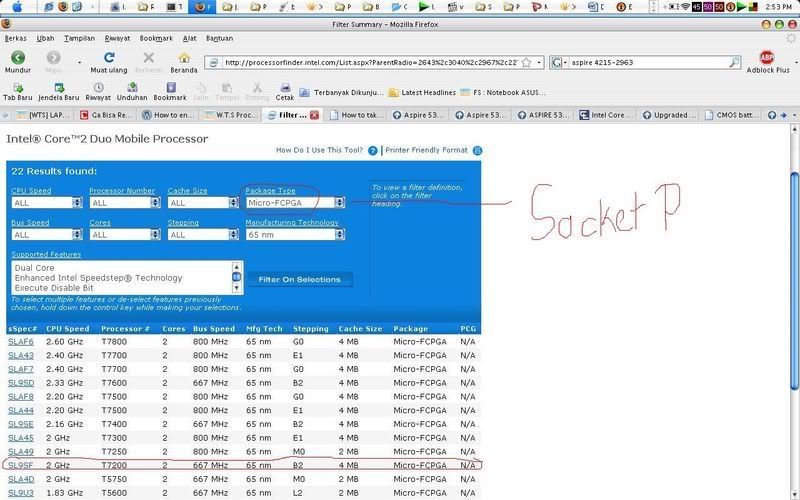Open the Cores dropdown
800x500 pixels.
(125, 235)
